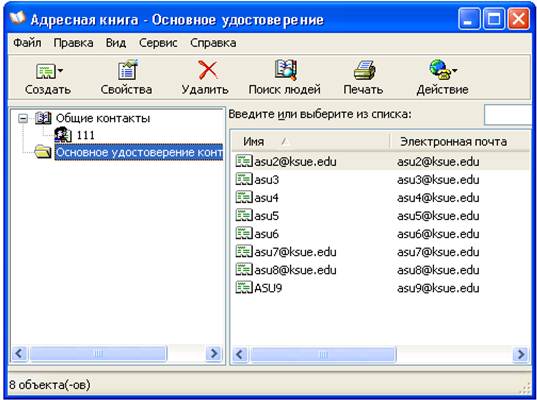Select contact ASU9 in the list
The height and width of the screenshot is (400, 537).
(268, 288)
